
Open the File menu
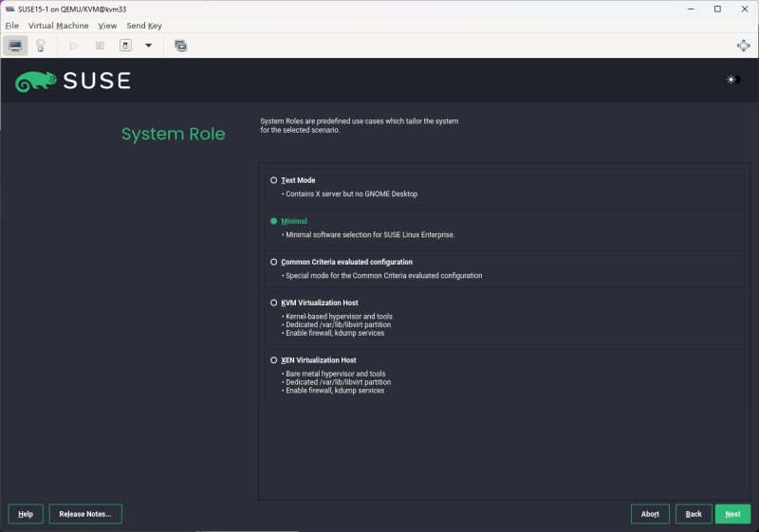click(12, 26)
